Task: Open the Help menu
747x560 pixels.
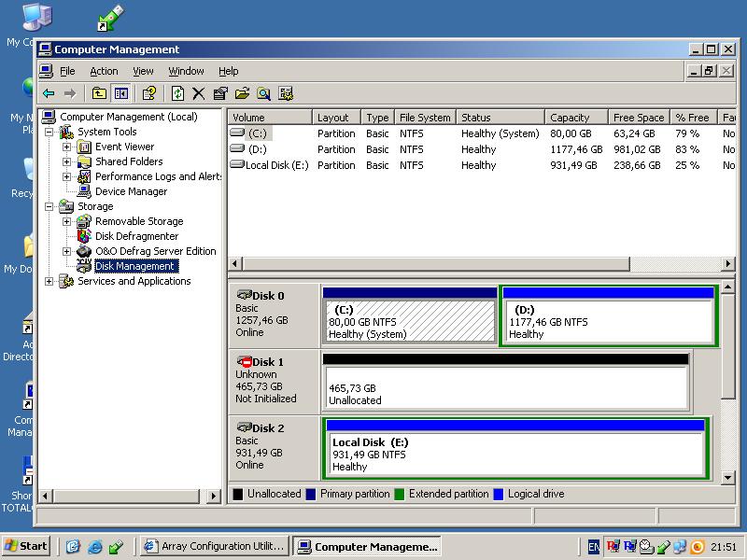Action: point(228,71)
